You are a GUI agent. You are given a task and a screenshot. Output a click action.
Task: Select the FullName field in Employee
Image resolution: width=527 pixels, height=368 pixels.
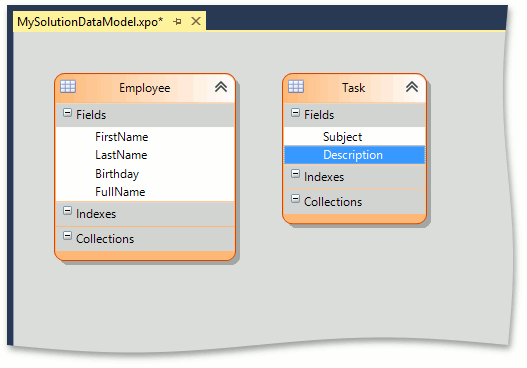click(145, 192)
